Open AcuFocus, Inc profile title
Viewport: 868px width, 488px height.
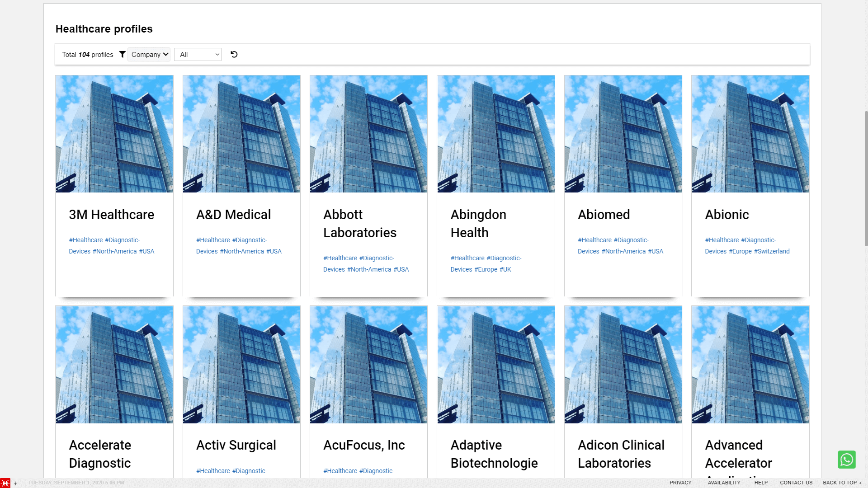pyautogui.click(x=364, y=445)
